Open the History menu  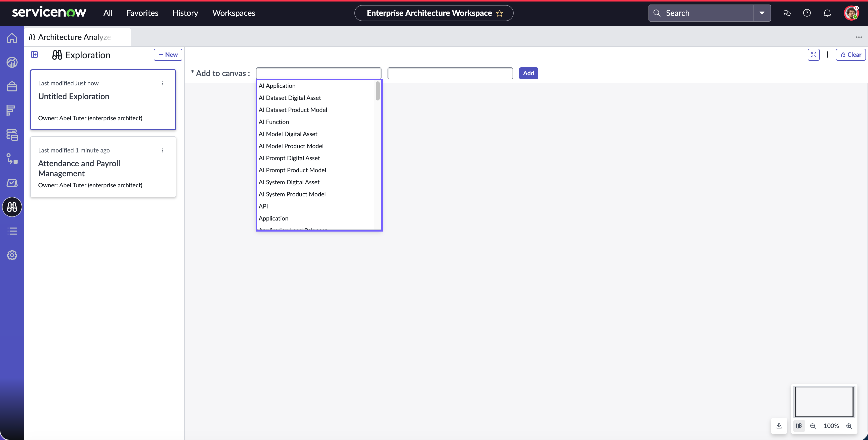(185, 13)
